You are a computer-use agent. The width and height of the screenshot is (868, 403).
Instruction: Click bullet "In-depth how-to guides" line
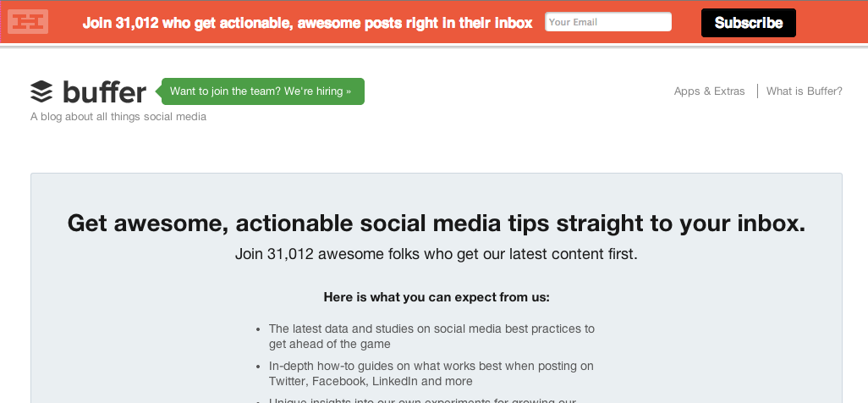click(x=431, y=366)
